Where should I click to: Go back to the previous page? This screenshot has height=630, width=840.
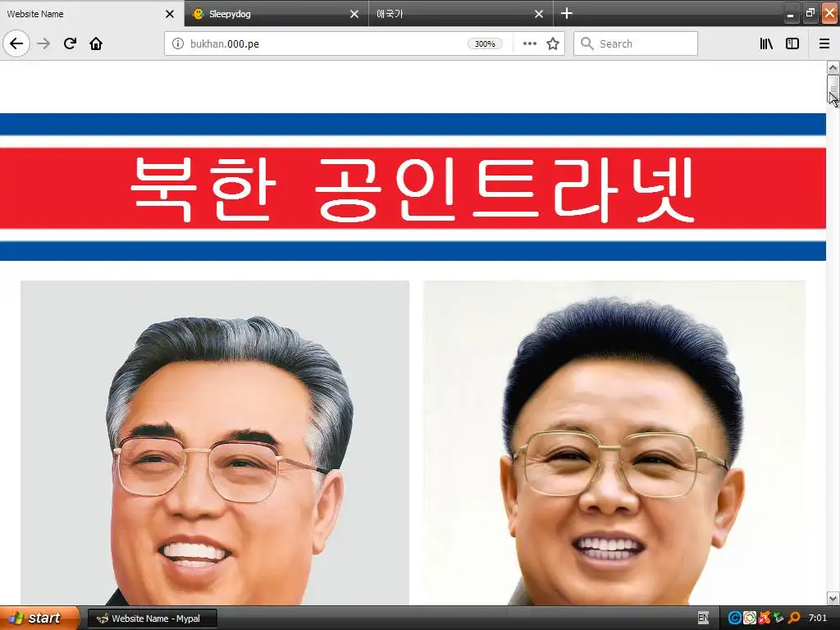click(16, 43)
